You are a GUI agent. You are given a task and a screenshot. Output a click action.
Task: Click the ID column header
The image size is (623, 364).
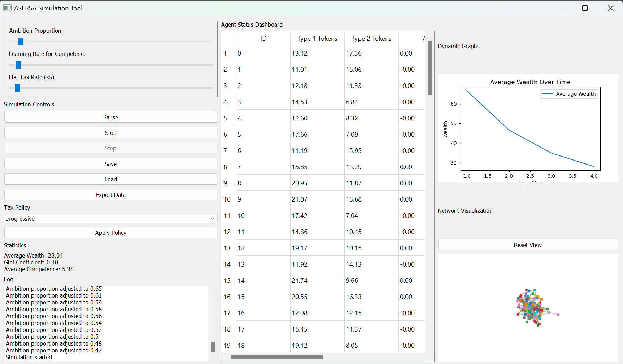pyautogui.click(x=263, y=39)
